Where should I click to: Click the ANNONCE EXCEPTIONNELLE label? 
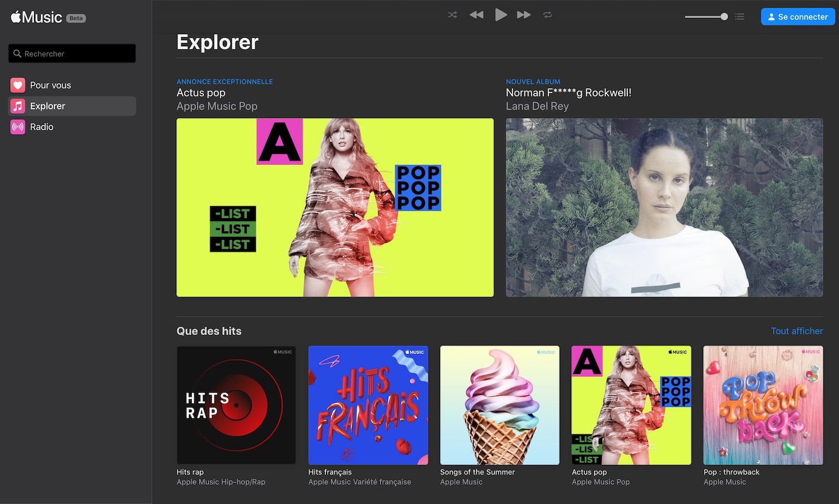[x=225, y=82]
